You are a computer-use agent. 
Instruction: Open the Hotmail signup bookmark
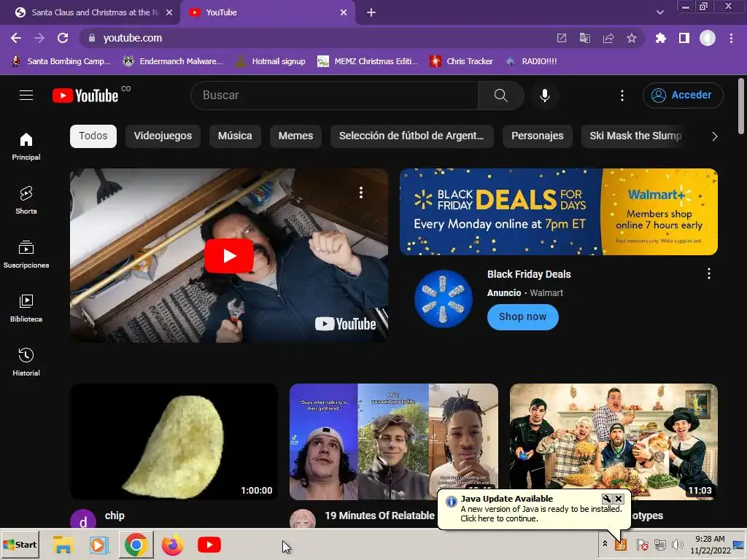click(x=271, y=61)
